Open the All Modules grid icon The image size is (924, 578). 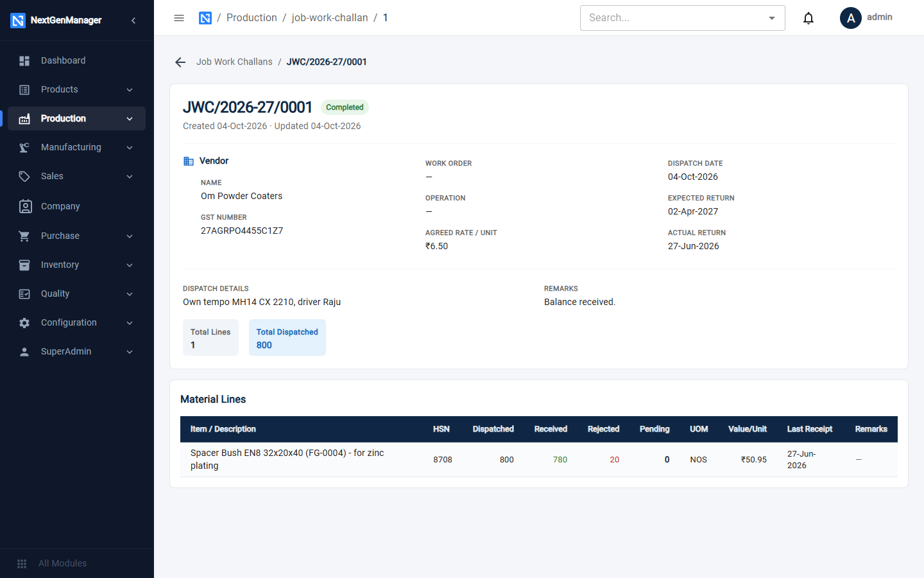click(x=22, y=563)
